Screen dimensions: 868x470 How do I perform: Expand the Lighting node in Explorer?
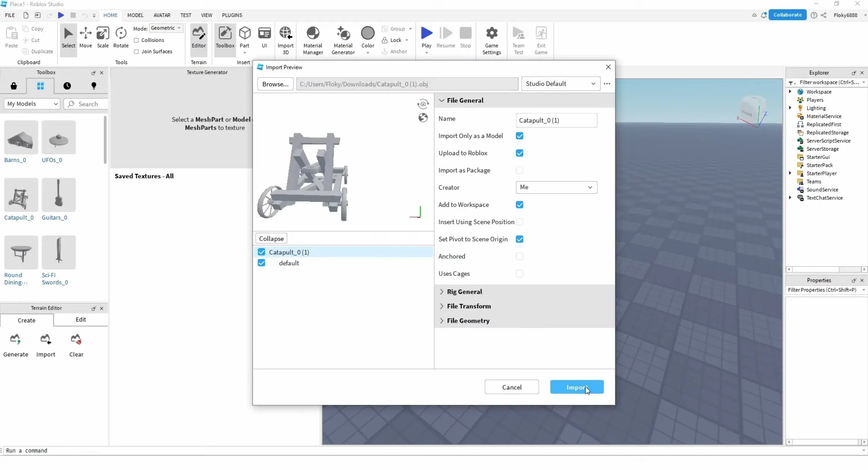click(790, 108)
